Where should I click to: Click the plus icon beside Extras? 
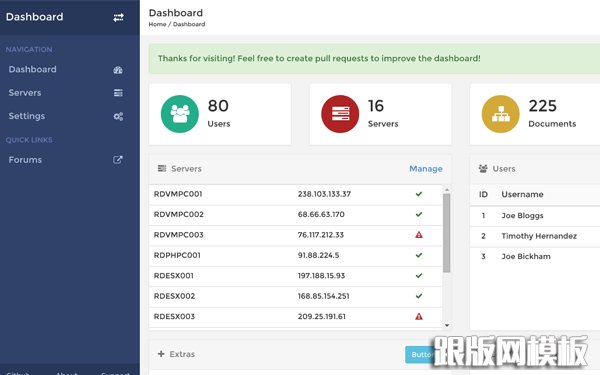161,354
